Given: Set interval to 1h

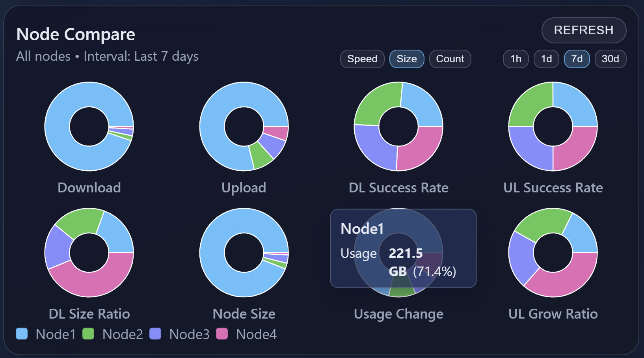Looking at the screenshot, I should click(516, 59).
